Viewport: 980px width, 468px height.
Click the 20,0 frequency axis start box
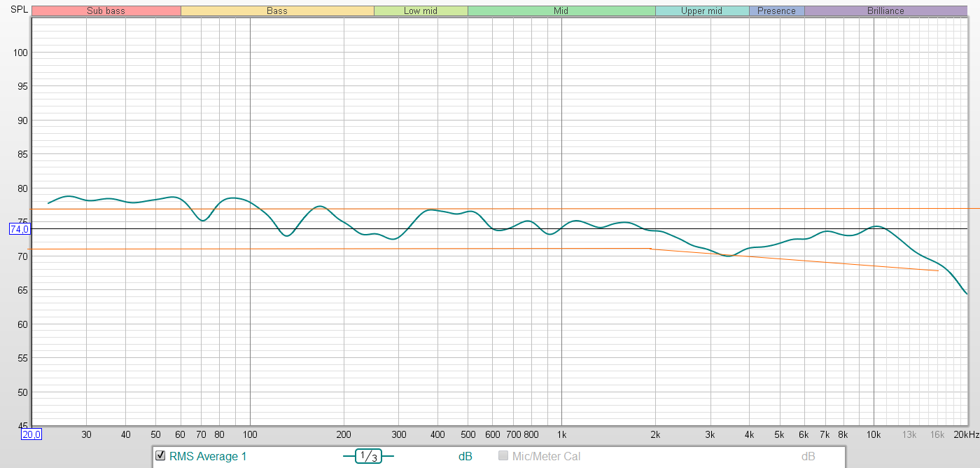pos(31,434)
